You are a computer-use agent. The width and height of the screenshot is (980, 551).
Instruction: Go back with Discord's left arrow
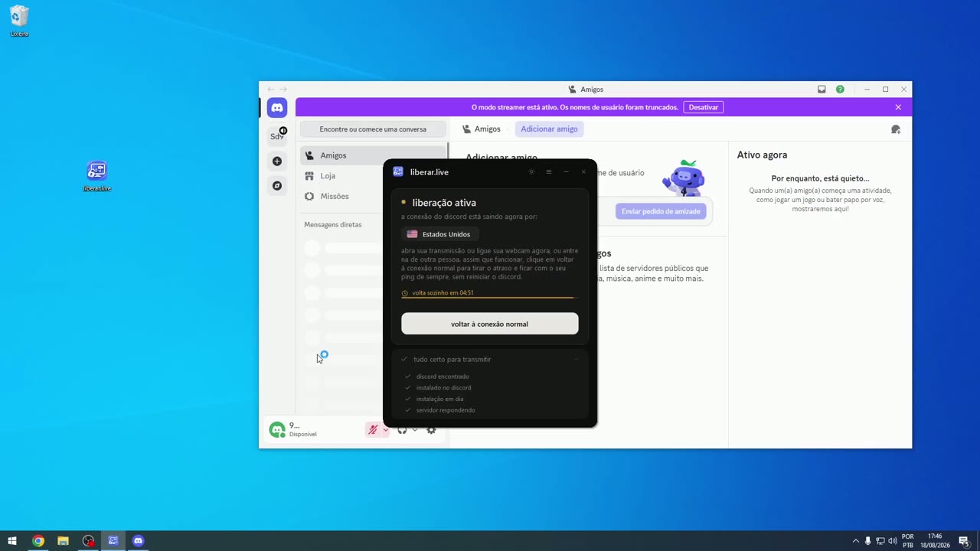(x=270, y=90)
